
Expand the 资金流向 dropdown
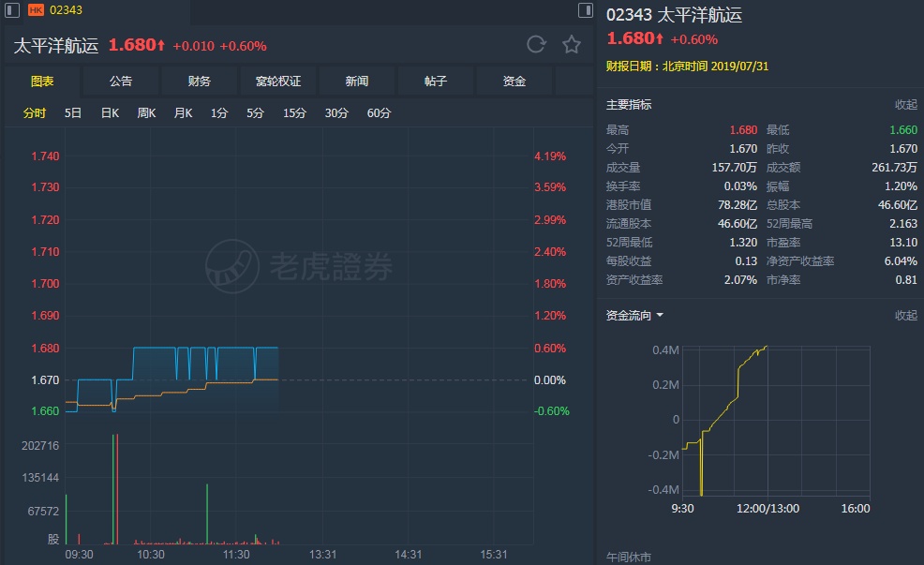point(634,315)
